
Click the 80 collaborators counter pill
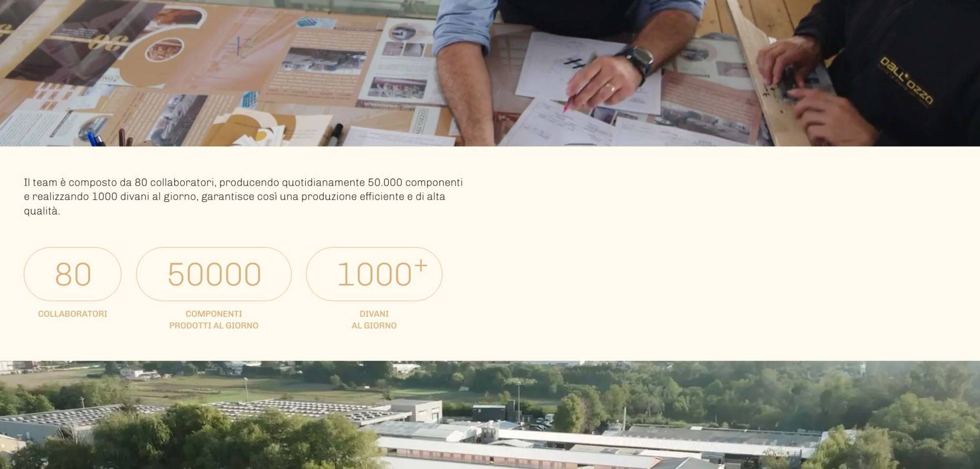click(x=73, y=274)
